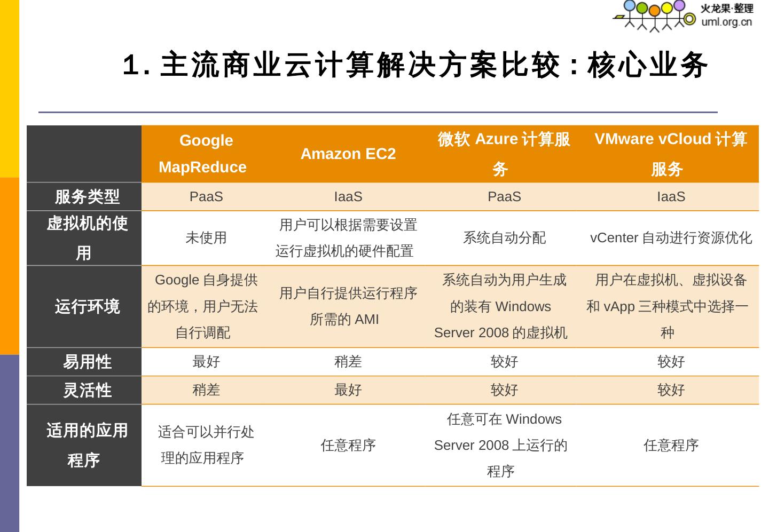Select IaaS in the Amazon EC2 column
Image resolution: width=769 pixels, height=532 pixels.
pyautogui.click(x=348, y=196)
